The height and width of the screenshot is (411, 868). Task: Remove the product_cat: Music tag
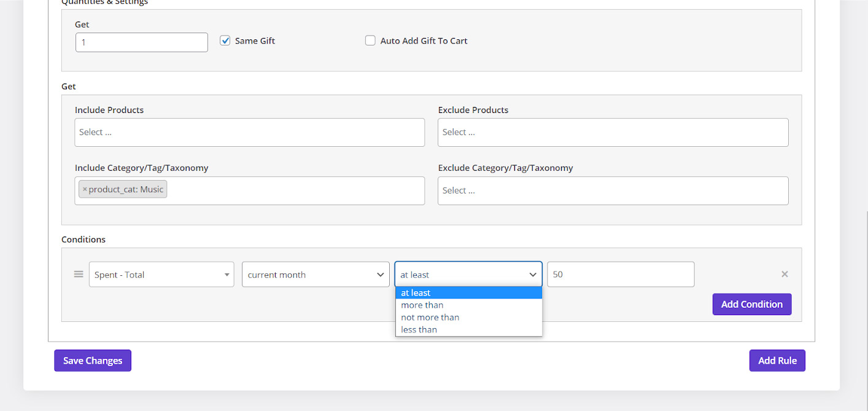pyautogui.click(x=85, y=190)
